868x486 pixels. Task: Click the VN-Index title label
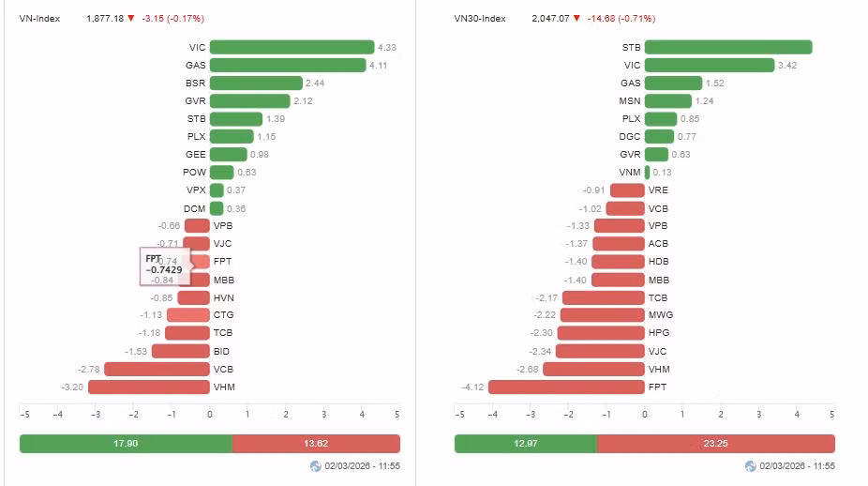click(39, 18)
